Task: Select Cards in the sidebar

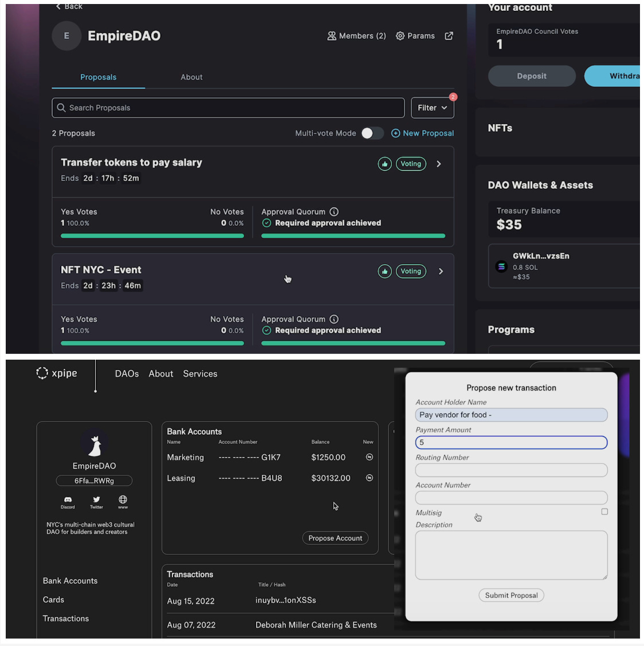Action: (x=54, y=600)
